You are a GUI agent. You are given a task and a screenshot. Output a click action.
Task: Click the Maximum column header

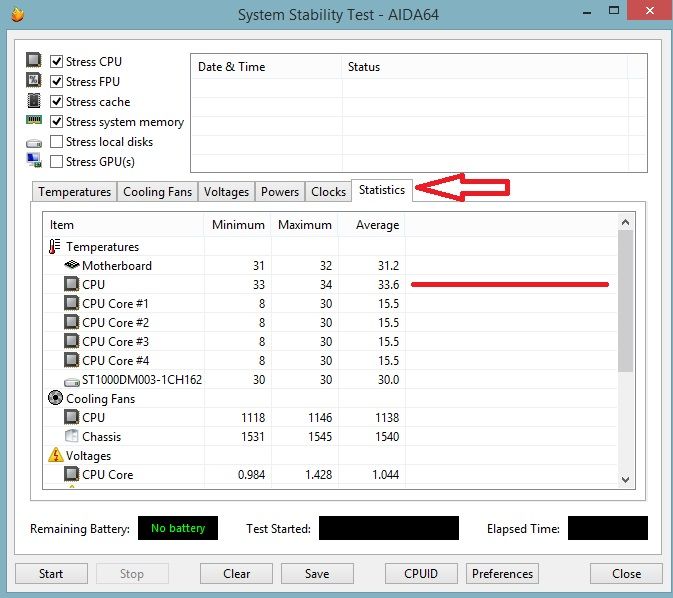point(305,225)
